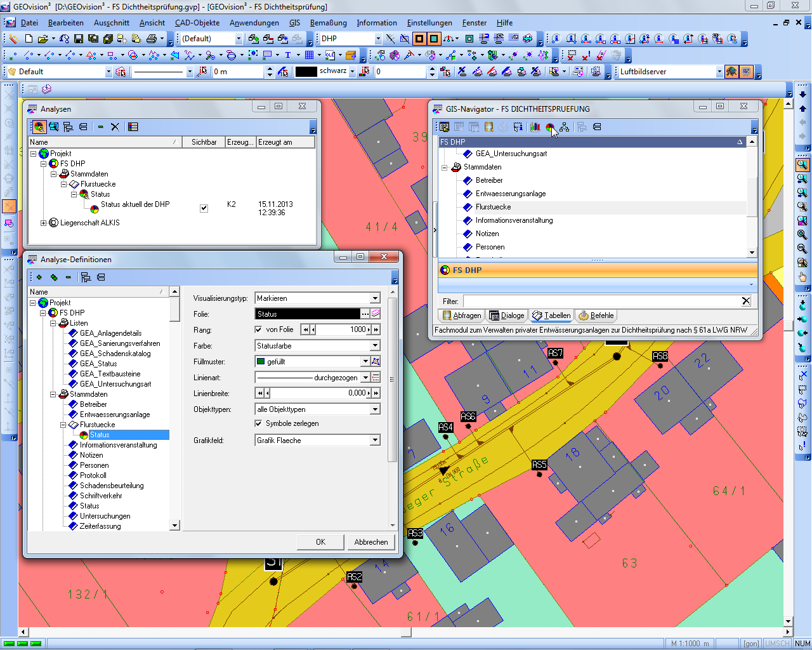Open the Bemaßung menu

(328, 23)
